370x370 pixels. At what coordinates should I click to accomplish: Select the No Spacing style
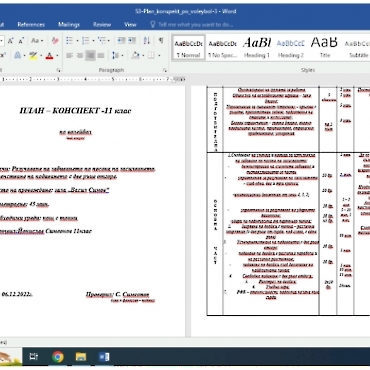(222, 47)
